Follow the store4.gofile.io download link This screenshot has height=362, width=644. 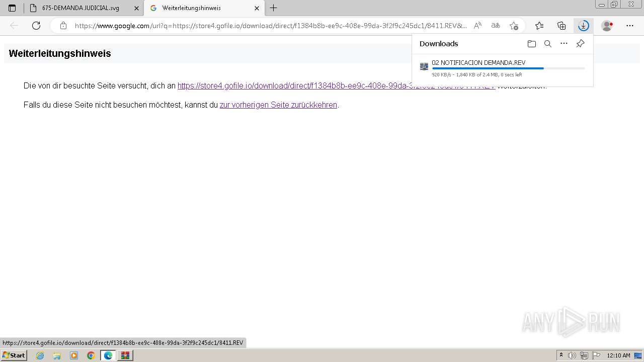(x=336, y=86)
